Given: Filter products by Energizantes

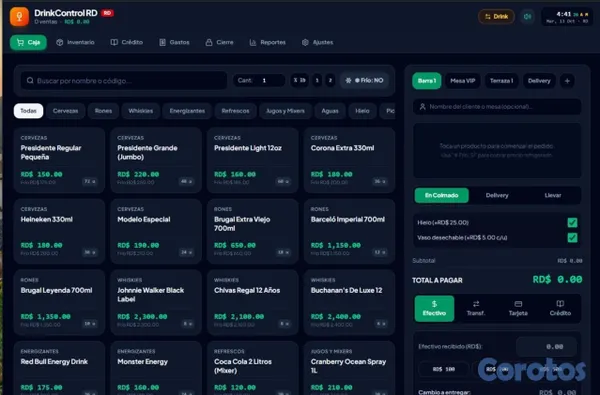Looking at the screenshot, I should (187, 111).
